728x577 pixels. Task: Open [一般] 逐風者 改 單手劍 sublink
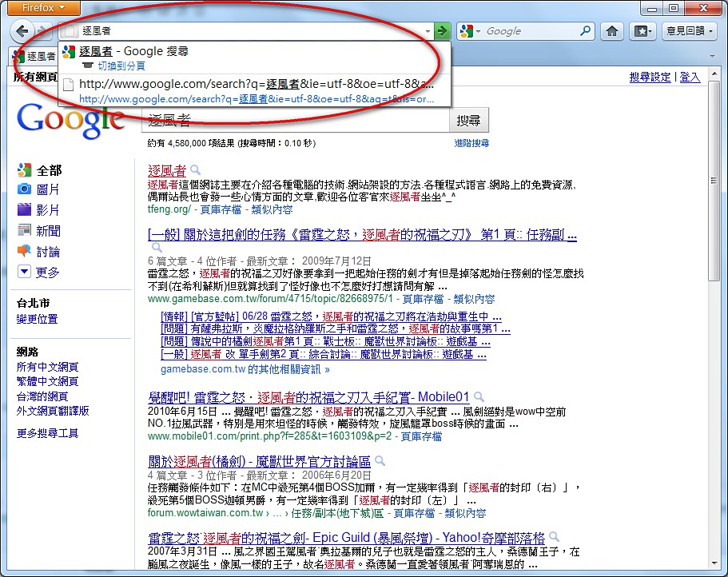[324, 355]
